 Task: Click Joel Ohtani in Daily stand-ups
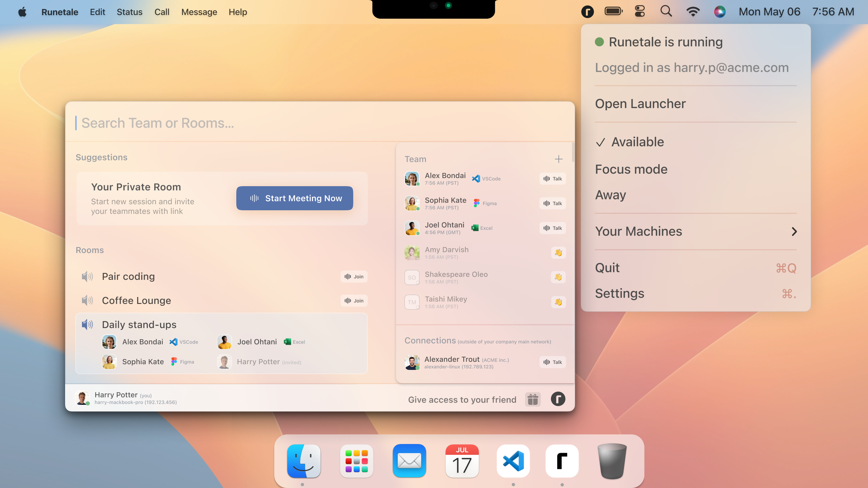tap(261, 342)
